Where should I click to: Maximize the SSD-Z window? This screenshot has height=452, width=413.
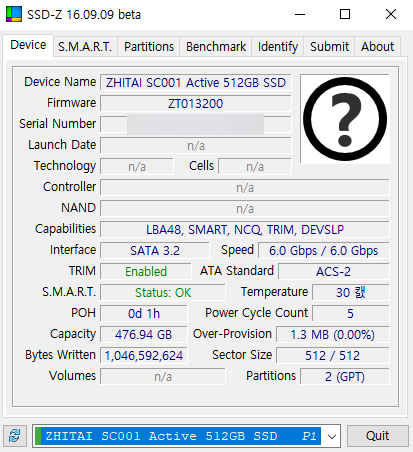click(345, 14)
